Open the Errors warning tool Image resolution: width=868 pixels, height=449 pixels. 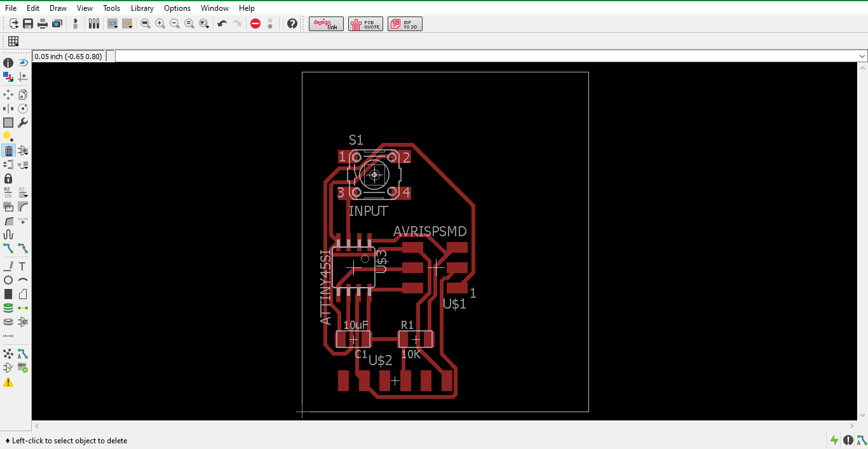point(8,382)
